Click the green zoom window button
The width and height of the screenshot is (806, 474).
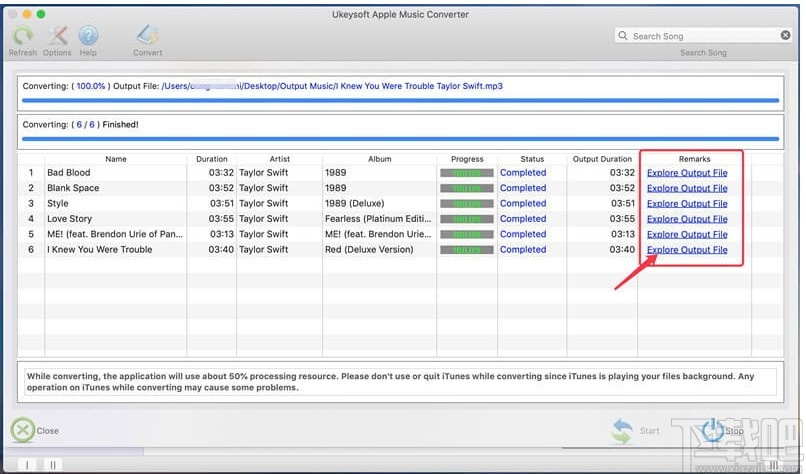(x=41, y=14)
